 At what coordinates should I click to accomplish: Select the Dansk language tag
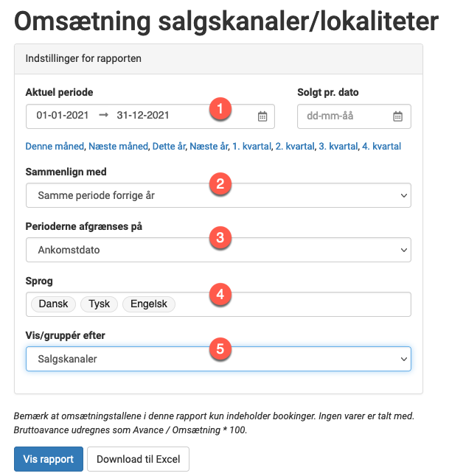(53, 304)
